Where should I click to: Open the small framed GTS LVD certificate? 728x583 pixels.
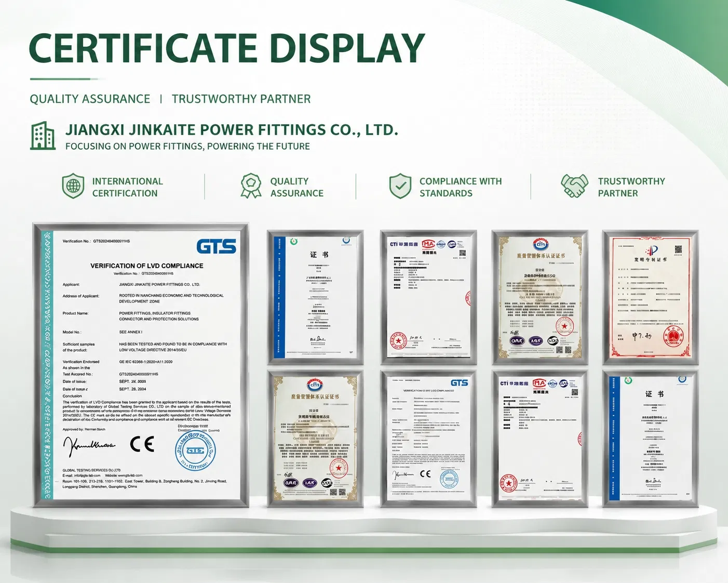click(x=428, y=439)
